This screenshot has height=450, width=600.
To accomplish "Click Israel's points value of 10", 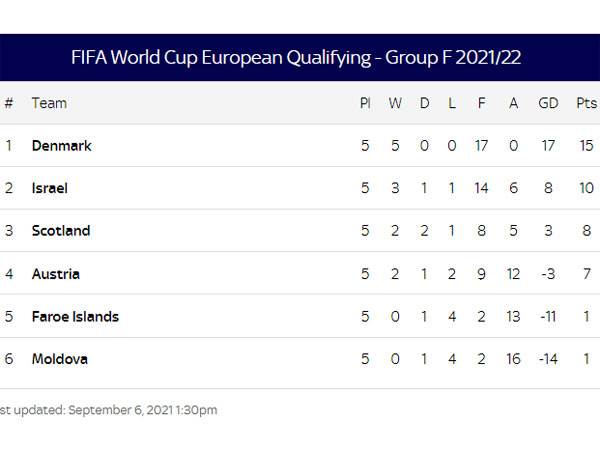I will tap(586, 188).
